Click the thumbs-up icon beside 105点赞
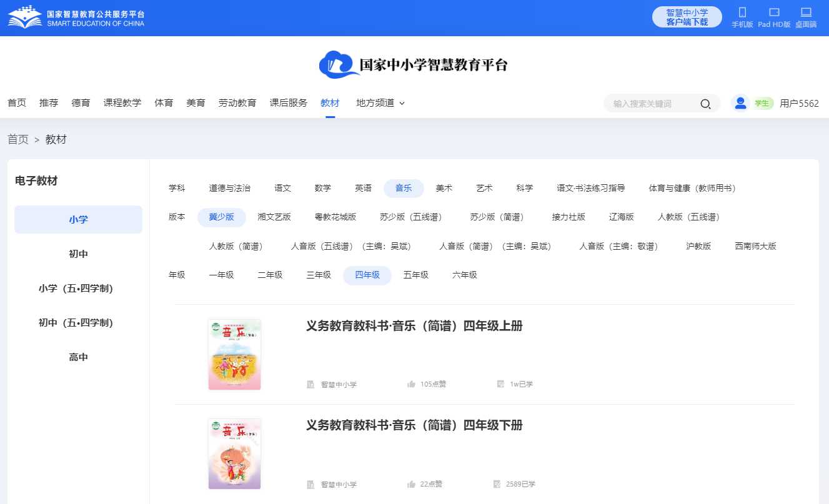Image resolution: width=829 pixels, height=504 pixels. click(411, 384)
